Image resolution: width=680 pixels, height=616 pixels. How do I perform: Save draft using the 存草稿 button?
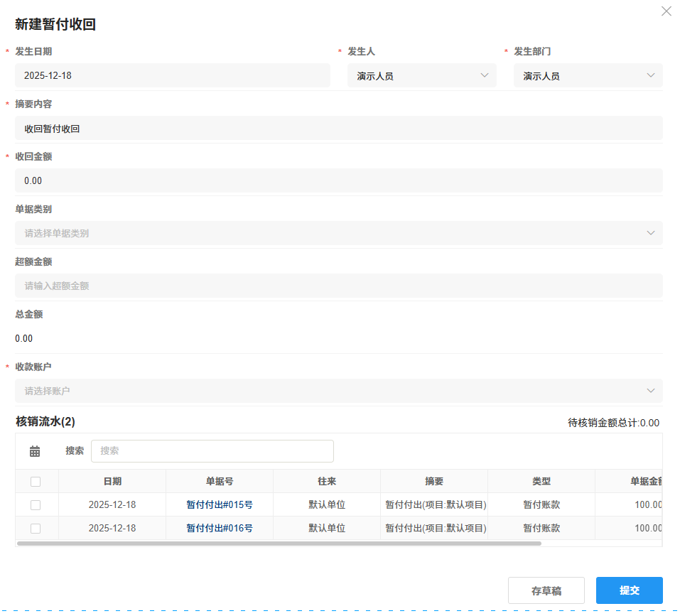tap(546, 590)
